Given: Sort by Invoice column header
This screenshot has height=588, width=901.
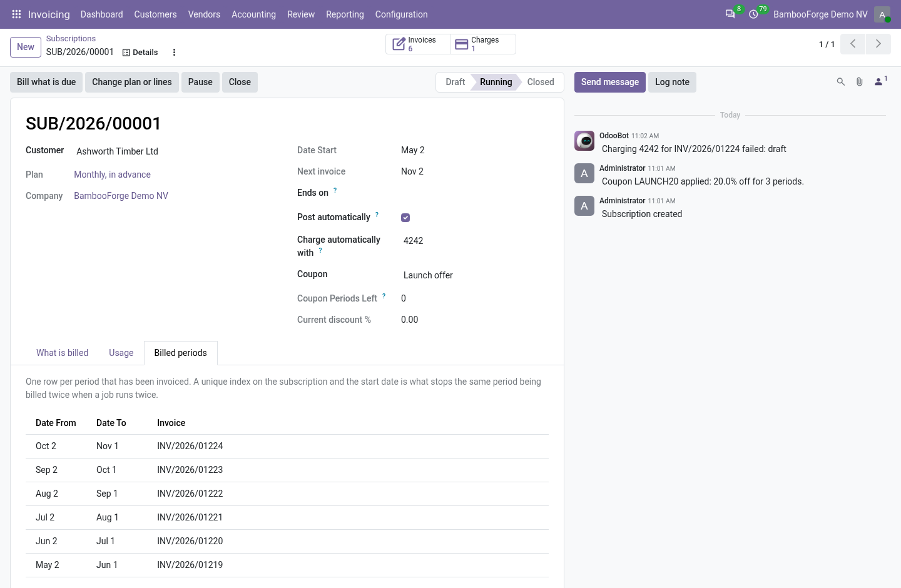Looking at the screenshot, I should pos(171,423).
